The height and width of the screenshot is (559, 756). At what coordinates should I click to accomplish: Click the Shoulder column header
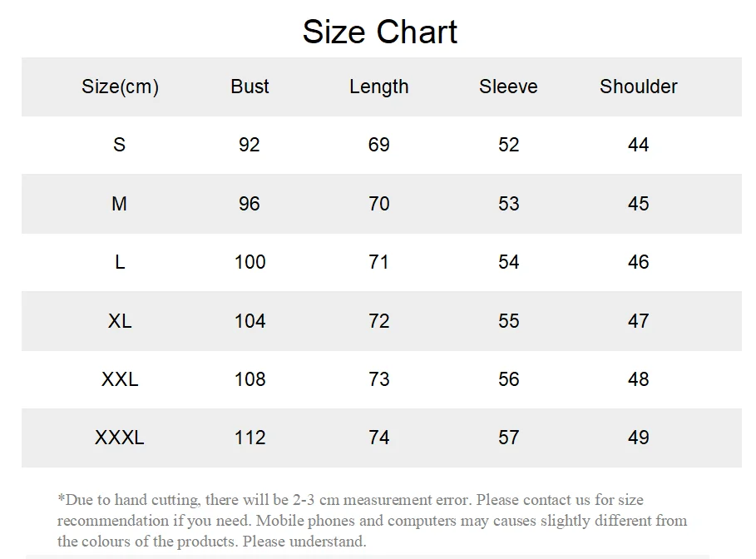(639, 87)
